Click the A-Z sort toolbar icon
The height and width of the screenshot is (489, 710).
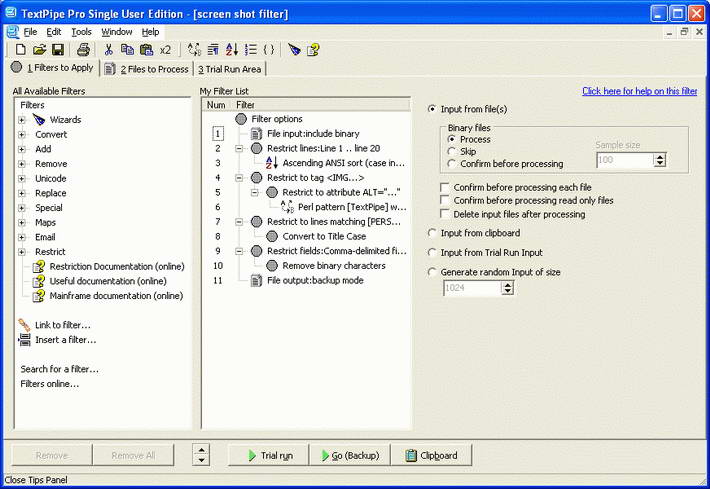coord(232,49)
